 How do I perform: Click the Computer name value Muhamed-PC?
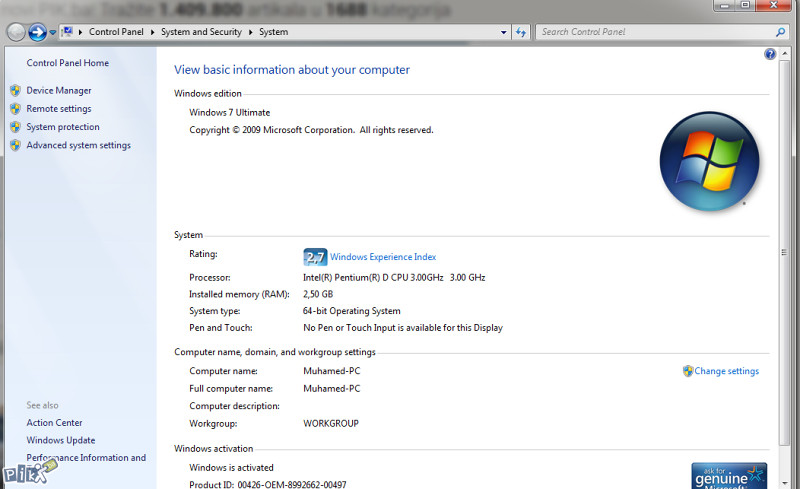pos(332,371)
